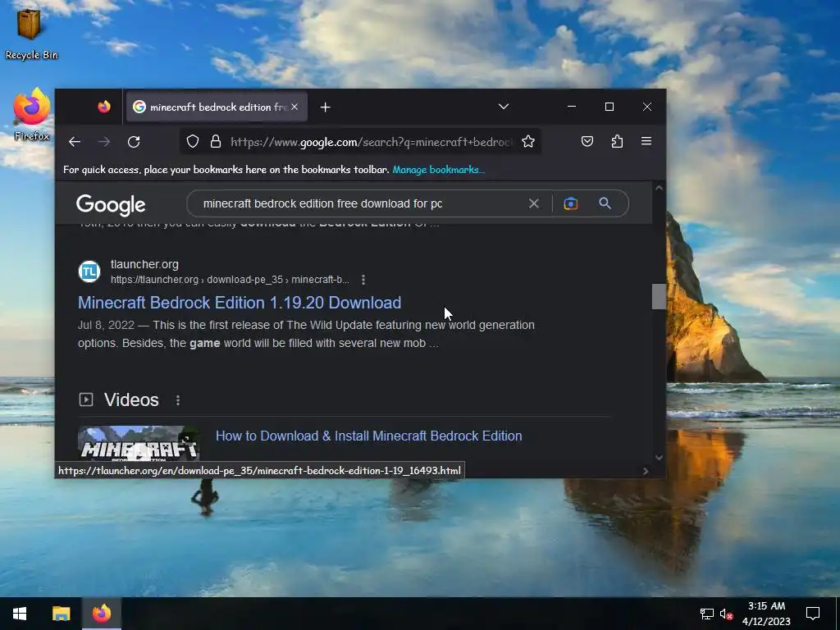Screen dimensions: 840x630
Task: Click the vertical scrollbar up arrow
Action: 659,188
